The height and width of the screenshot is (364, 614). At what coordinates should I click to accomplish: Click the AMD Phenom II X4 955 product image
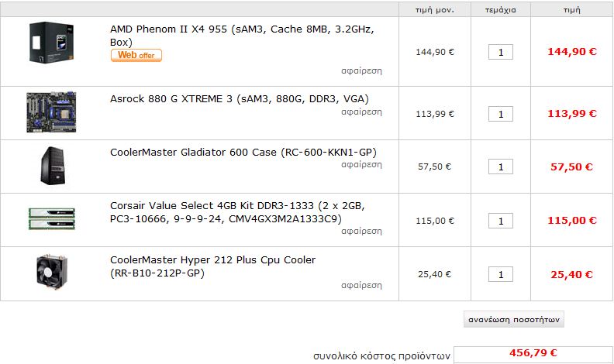(51, 43)
